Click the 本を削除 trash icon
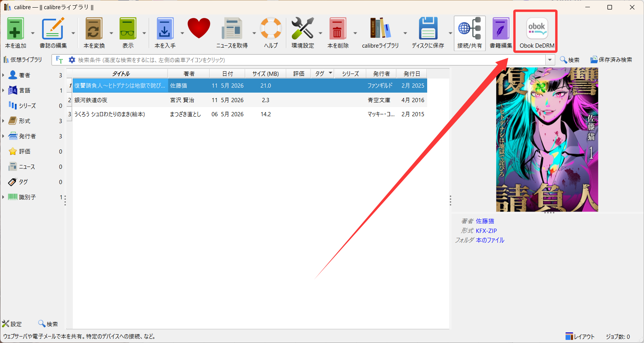The height and width of the screenshot is (343, 644). coord(338,29)
